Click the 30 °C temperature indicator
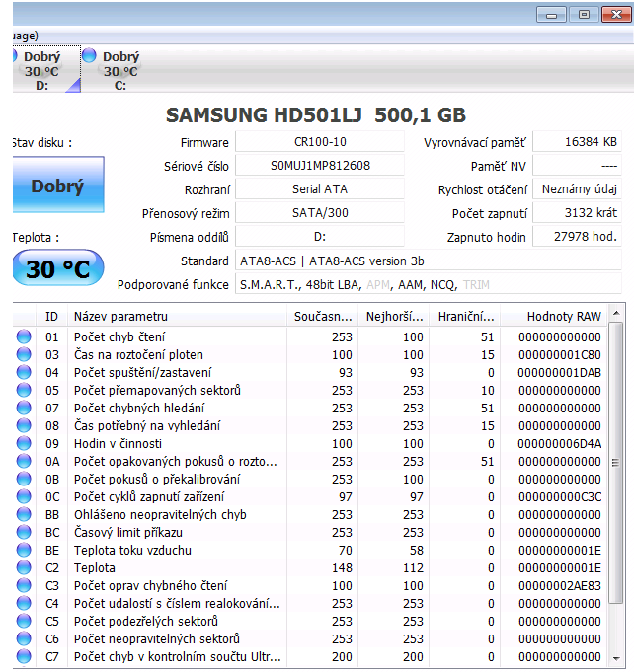 58,268
